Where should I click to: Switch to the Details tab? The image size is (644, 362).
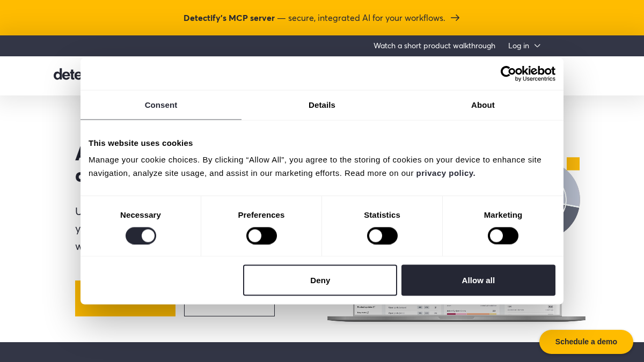(322, 105)
